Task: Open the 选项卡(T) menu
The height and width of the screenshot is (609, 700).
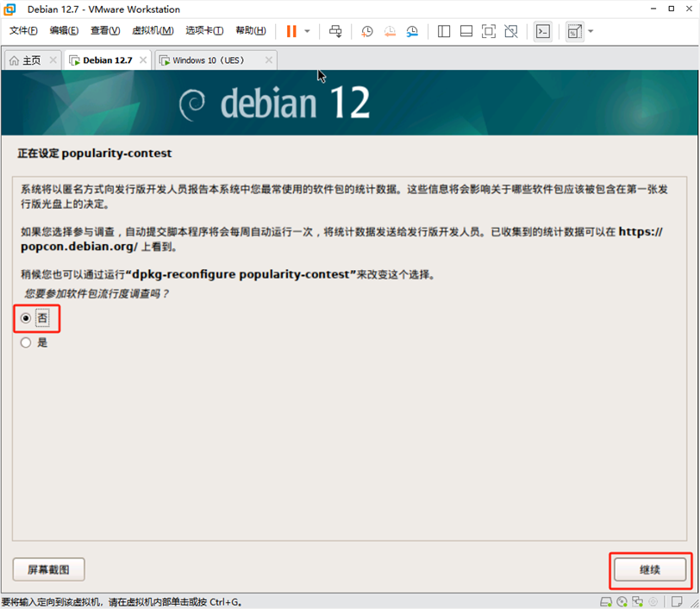Action: 204,30
